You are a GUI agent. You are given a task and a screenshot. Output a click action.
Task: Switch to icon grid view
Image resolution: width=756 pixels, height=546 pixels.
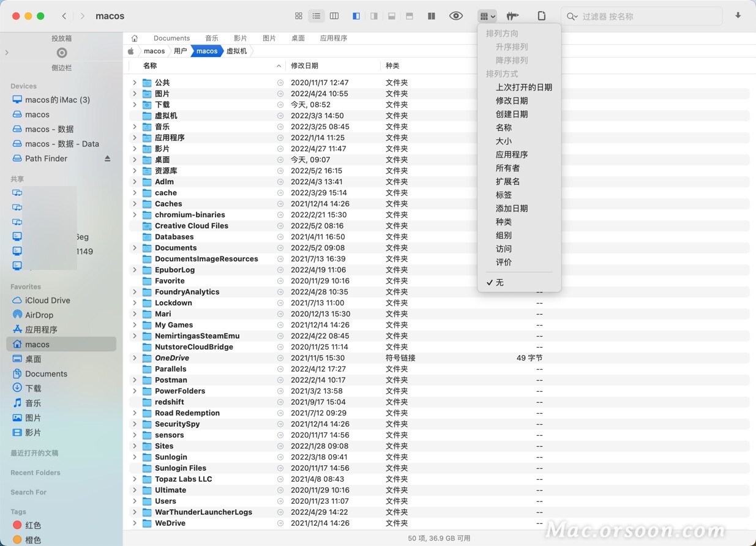(299, 16)
